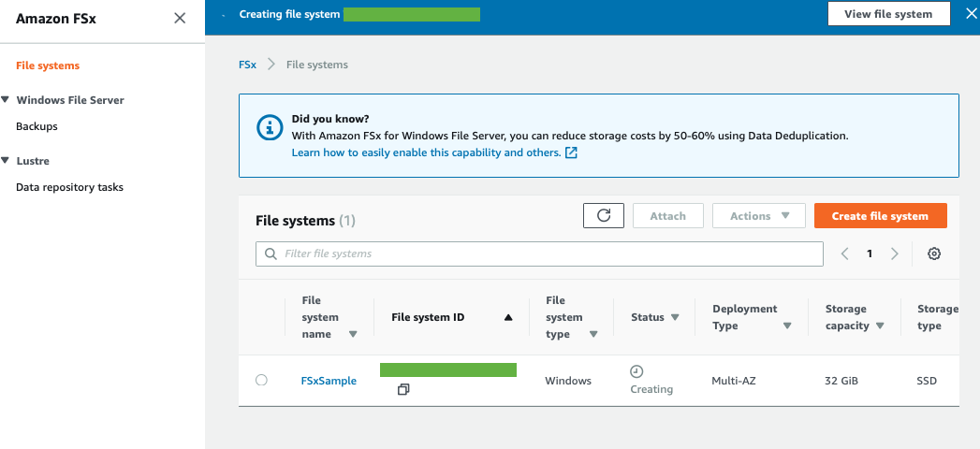Collapse the Lustre section

pyautogui.click(x=7, y=160)
